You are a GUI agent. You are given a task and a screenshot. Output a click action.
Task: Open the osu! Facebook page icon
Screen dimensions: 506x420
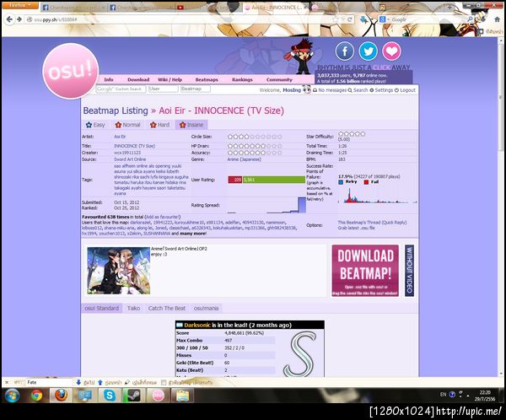click(x=344, y=51)
